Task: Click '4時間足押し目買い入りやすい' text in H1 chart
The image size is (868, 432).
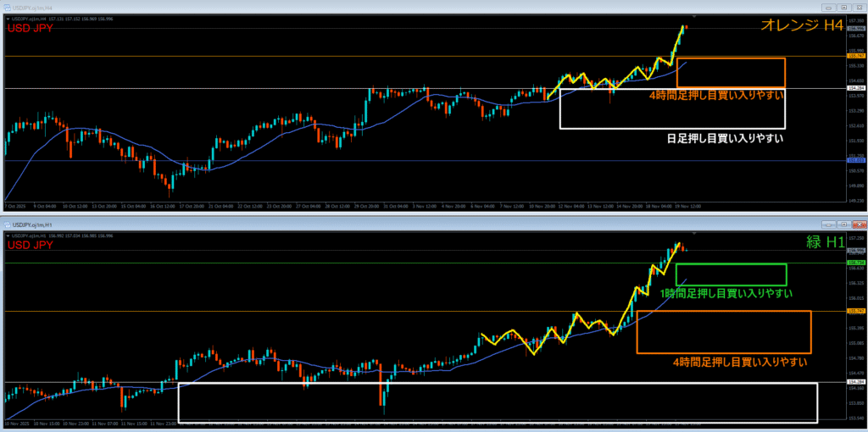Action: tap(739, 363)
